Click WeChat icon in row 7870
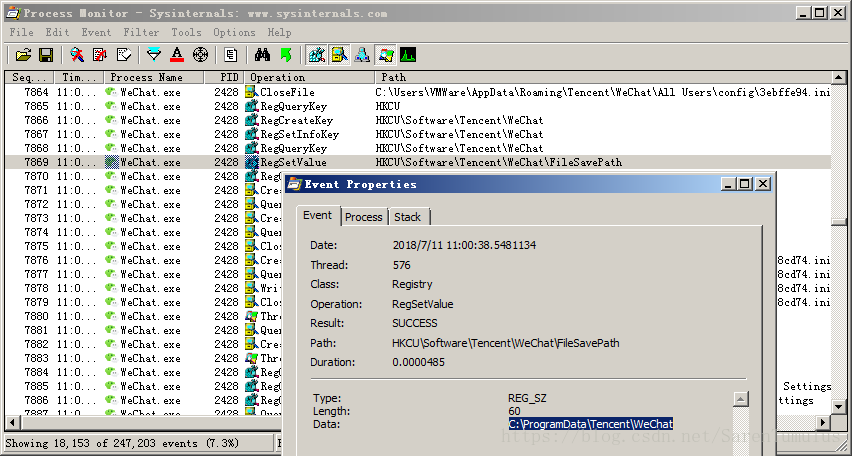This screenshot has width=852, height=456. (111, 176)
